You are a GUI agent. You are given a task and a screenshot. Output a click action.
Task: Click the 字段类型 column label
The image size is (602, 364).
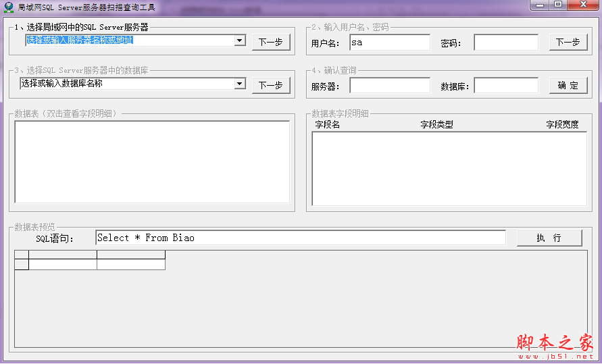[436, 124]
